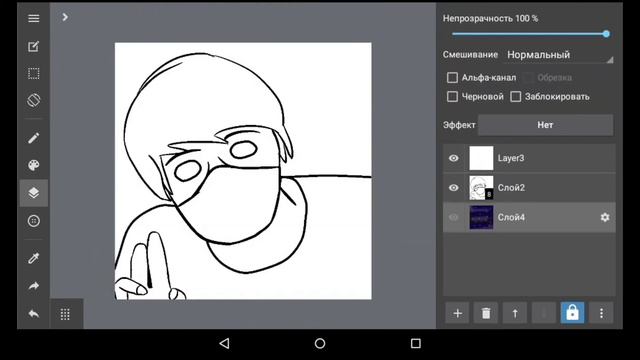This screenshot has width=640, height=360.
Task: Click the drawing canvas
Action: [x=243, y=171]
